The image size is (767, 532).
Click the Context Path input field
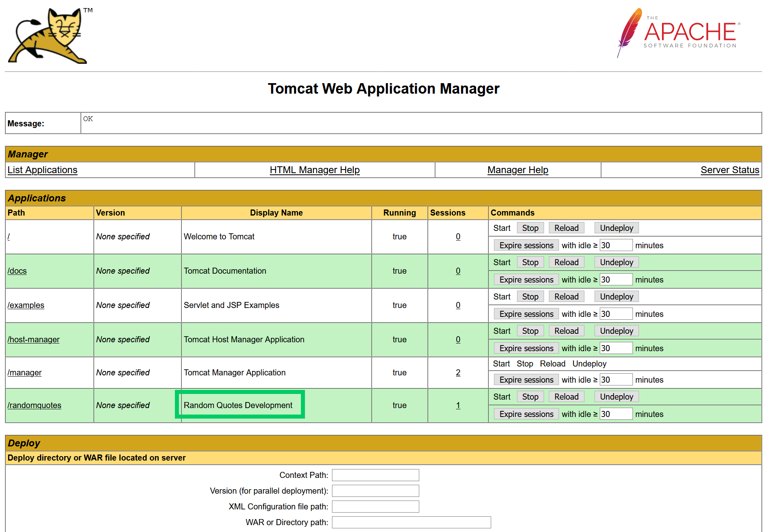tap(375, 475)
